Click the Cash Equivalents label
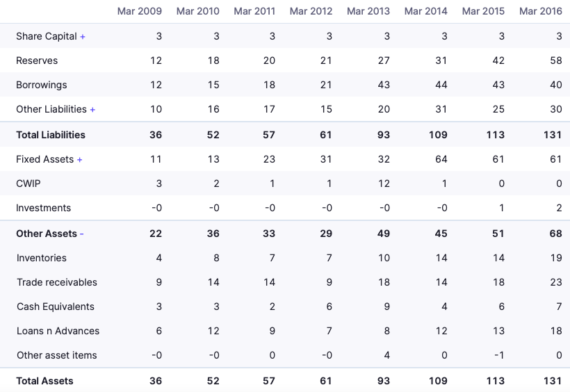 [56, 307]
